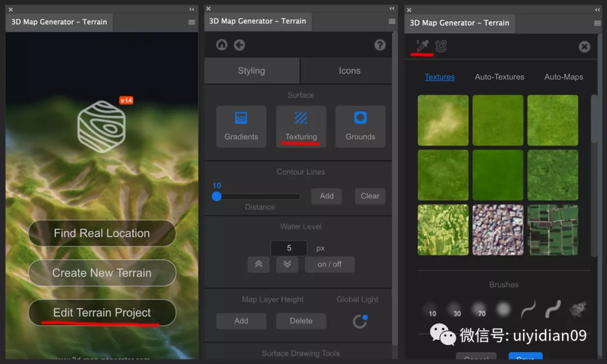Open the Grounds surface option
This screenshot has height=364, width=607.
(x=360, y=126)
